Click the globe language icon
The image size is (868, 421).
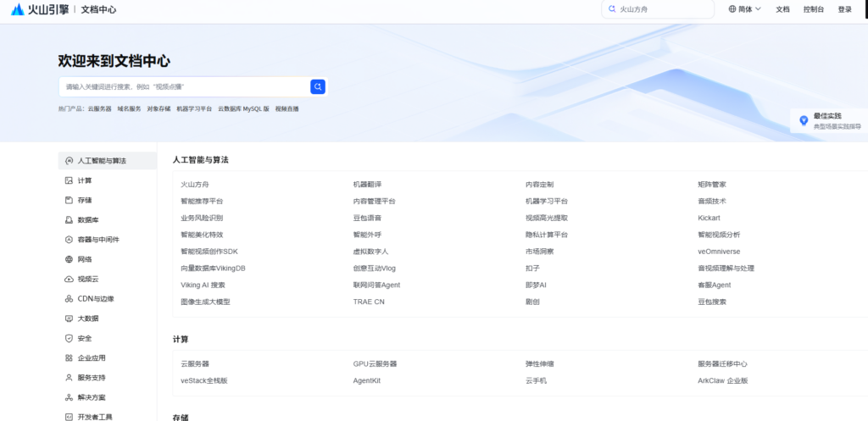(x=732, y=8)
